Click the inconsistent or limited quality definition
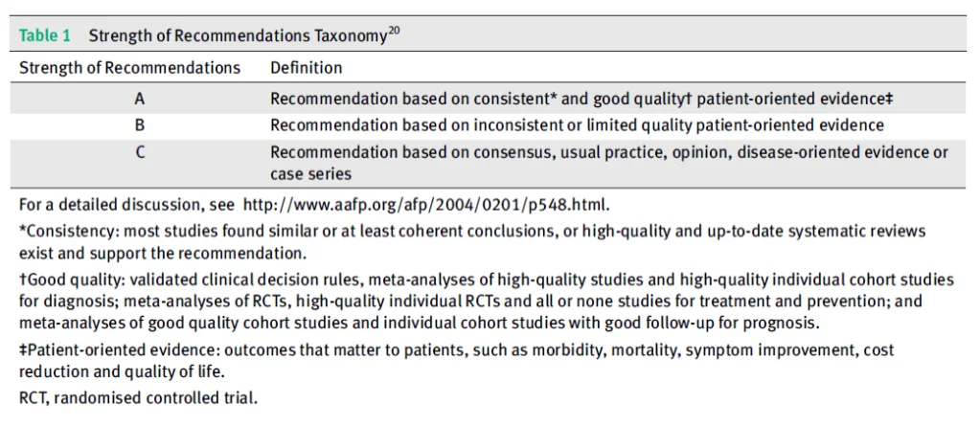The height and width of the screenshot is (426, 980). [x=577, y=125]
